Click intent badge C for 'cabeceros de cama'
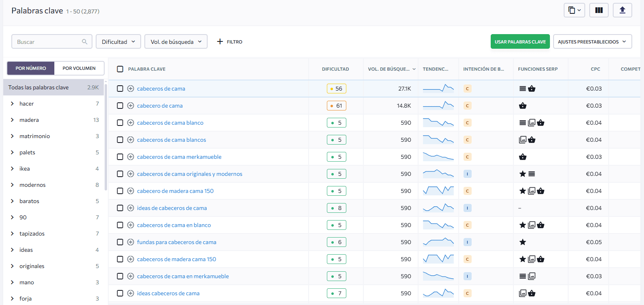Image resolution: width=644 pixels, height=305 pixels. pos(467,89)
